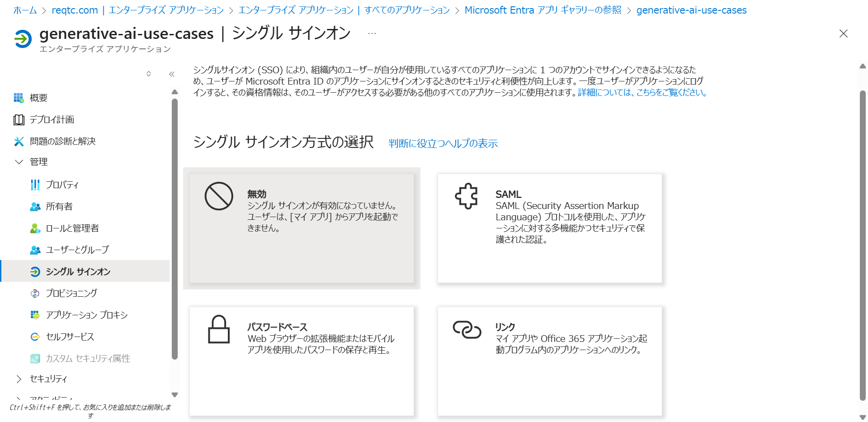Image resolution: width=868 pixels, height=422 pixels.
Task: Open 判断に役立つヘルプの表示 link
Action: (443, 144)
